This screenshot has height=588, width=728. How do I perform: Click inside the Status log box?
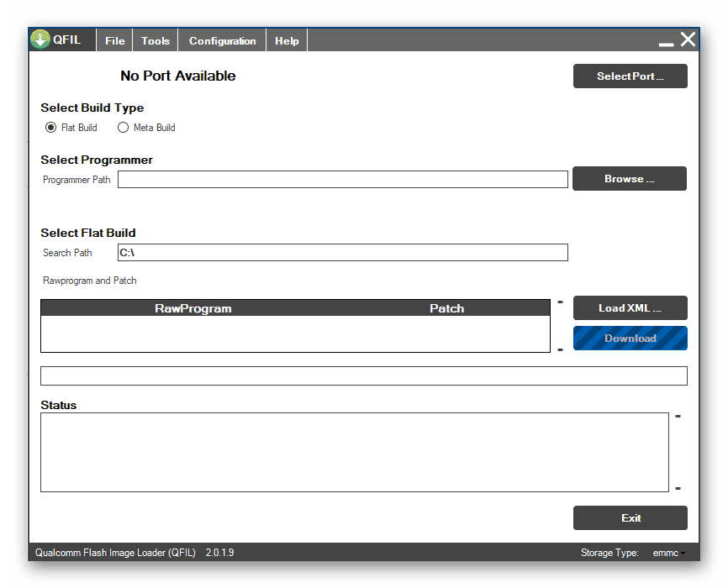tap(355, 453)
